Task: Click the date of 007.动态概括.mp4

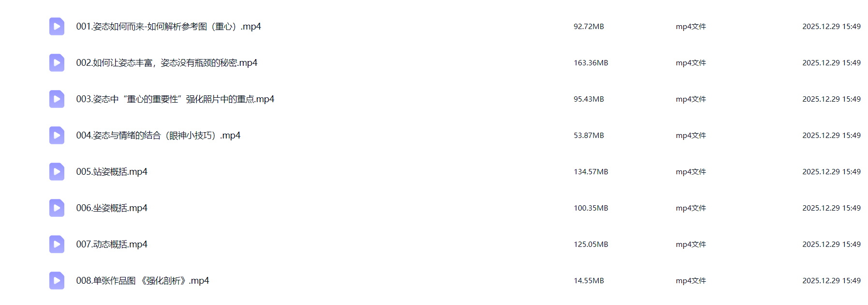Action: [831, 244]
